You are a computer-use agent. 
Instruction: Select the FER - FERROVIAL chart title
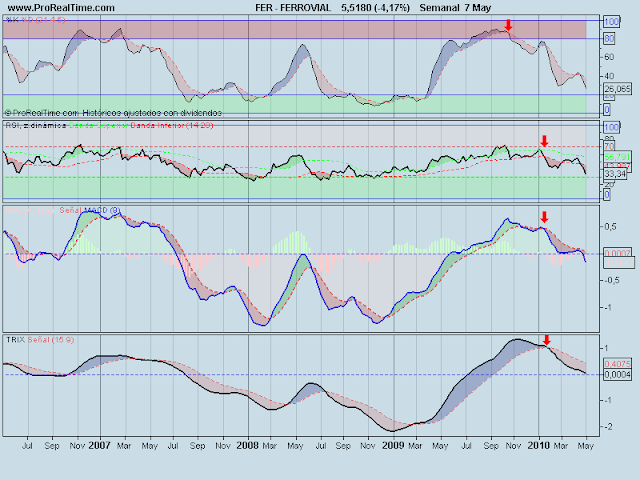coord(293,8)
